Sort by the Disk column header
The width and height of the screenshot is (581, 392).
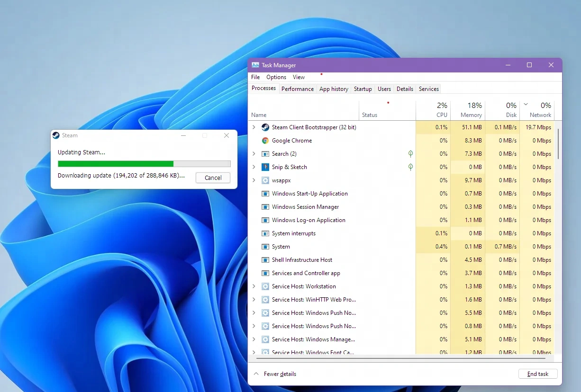tap(502, 111)
